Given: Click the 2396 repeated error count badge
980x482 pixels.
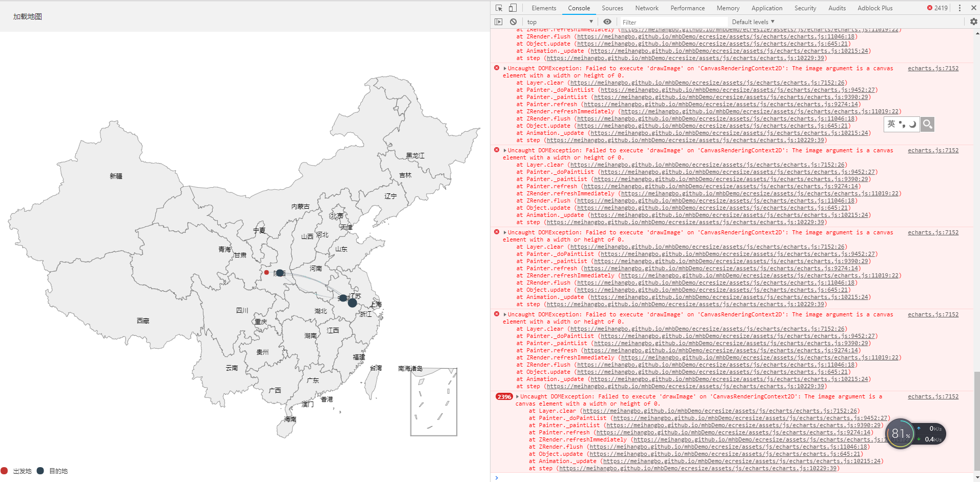Looking at the screenshot, I should (x=504, y=397).
